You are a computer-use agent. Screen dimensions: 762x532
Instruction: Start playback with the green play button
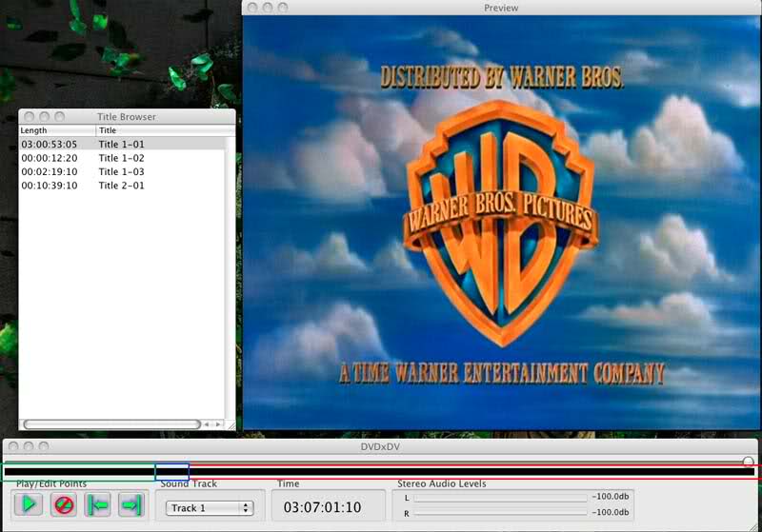29,504
